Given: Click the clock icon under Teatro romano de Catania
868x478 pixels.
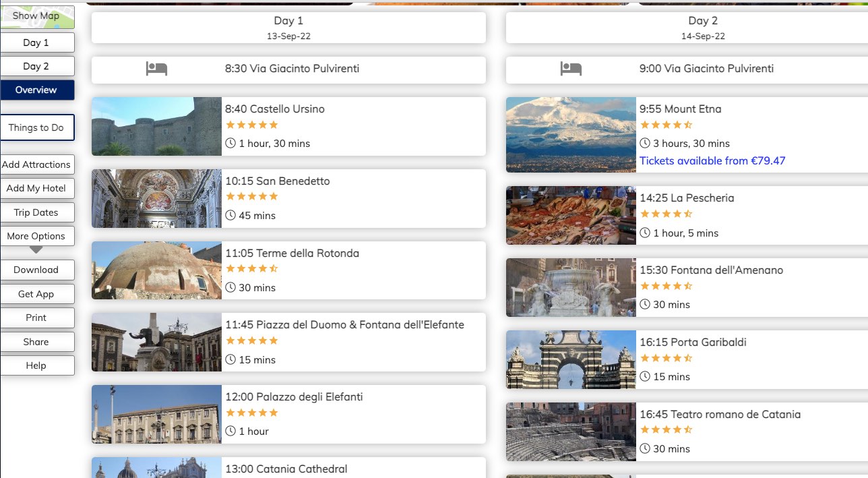Looking at the screenshot, I should point(645,449).
